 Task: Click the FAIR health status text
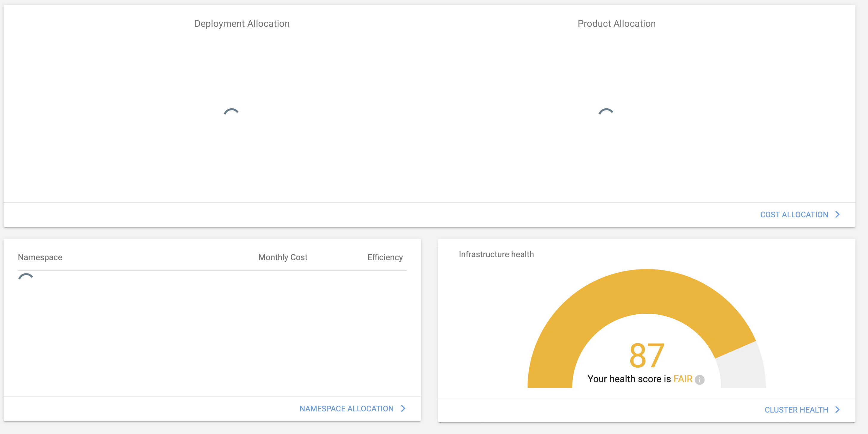tap(683, 379)
